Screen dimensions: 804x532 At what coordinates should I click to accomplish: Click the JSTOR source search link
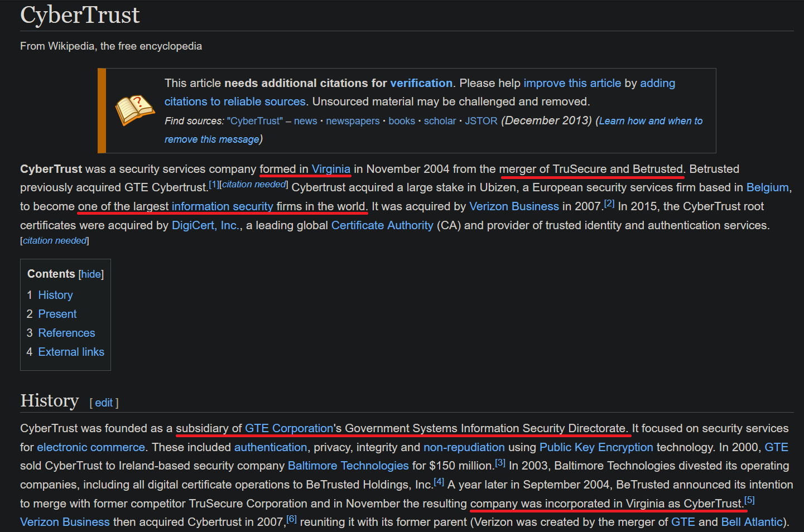point(481,121)
